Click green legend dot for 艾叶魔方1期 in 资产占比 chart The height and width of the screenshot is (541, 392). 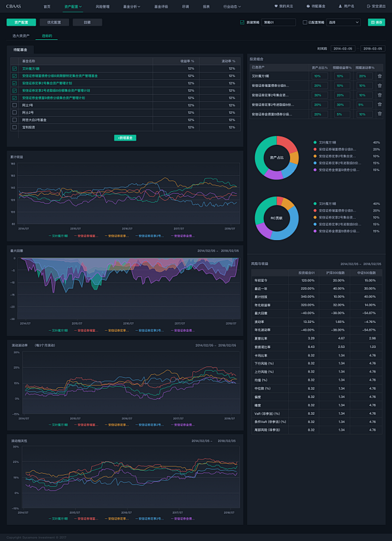(x=315, y=142)
